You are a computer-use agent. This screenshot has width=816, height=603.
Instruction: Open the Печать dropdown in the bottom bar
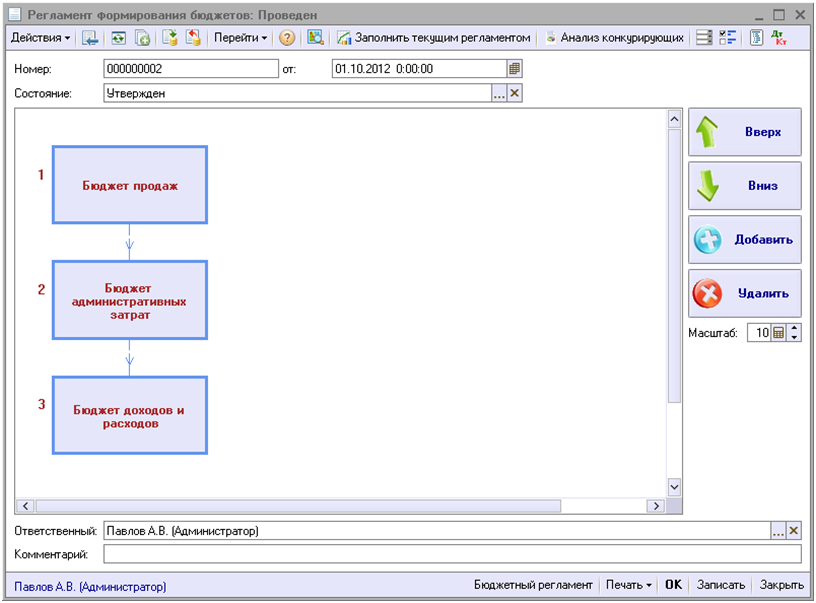(628, 585)
